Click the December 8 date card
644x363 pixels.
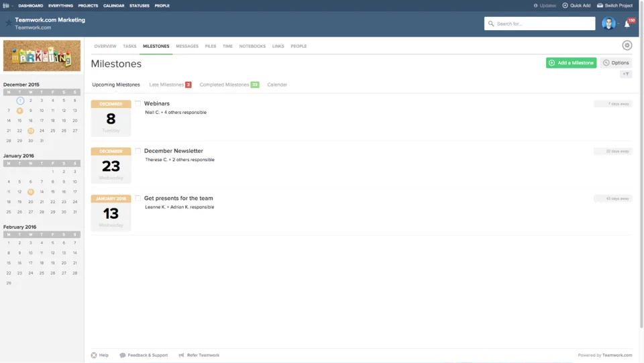point(111,118)
